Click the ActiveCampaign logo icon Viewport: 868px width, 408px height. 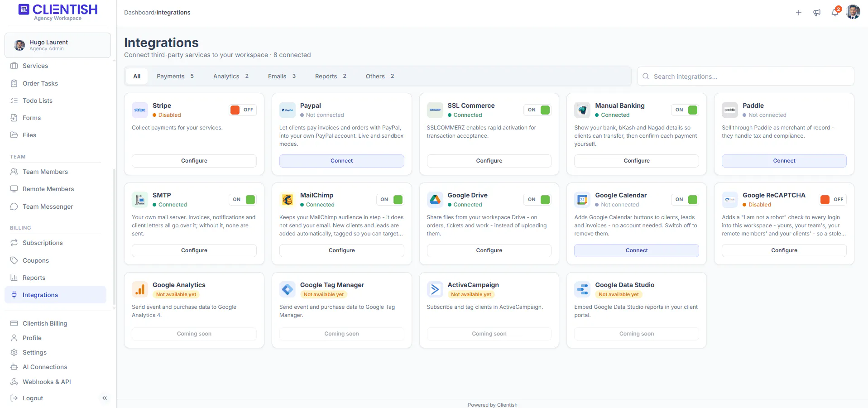[435, 289]
